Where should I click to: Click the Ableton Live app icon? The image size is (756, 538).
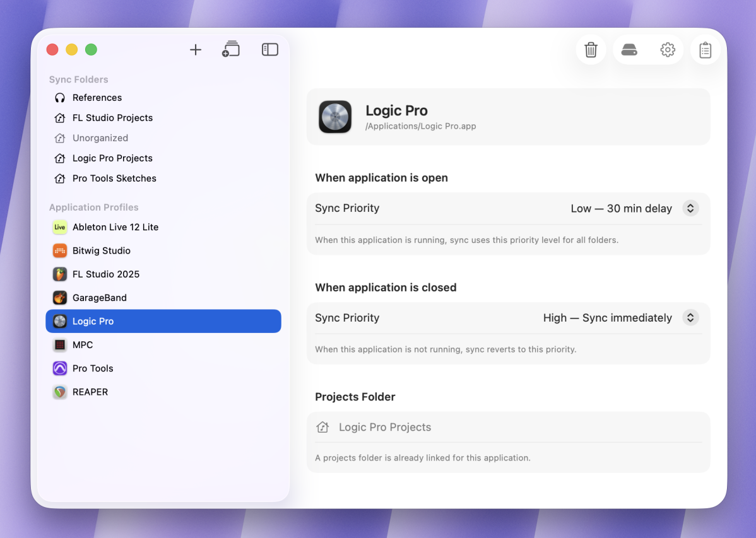60,227
